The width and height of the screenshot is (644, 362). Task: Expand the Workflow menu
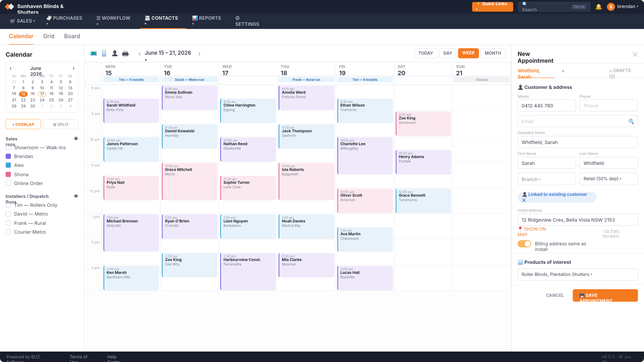114,21
